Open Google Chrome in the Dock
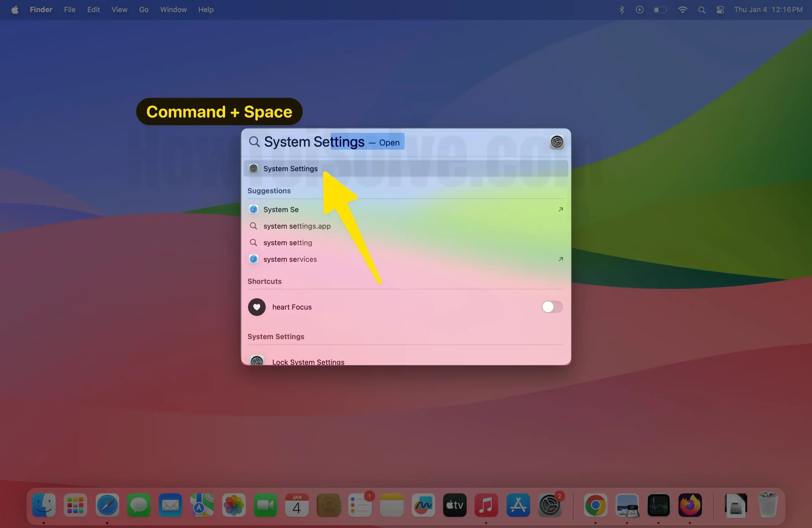This screenshot has width=812, height=528. pyautogui.click(x=595, y=506)
